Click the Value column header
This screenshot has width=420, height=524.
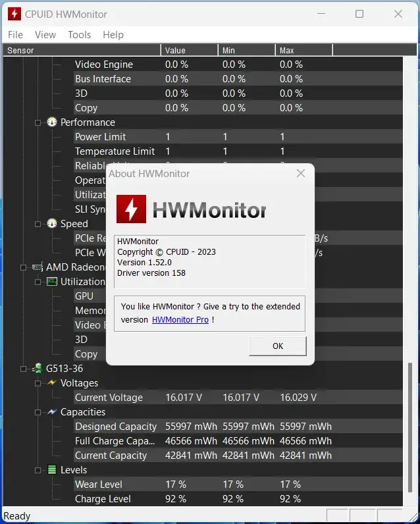click(190, 50)
